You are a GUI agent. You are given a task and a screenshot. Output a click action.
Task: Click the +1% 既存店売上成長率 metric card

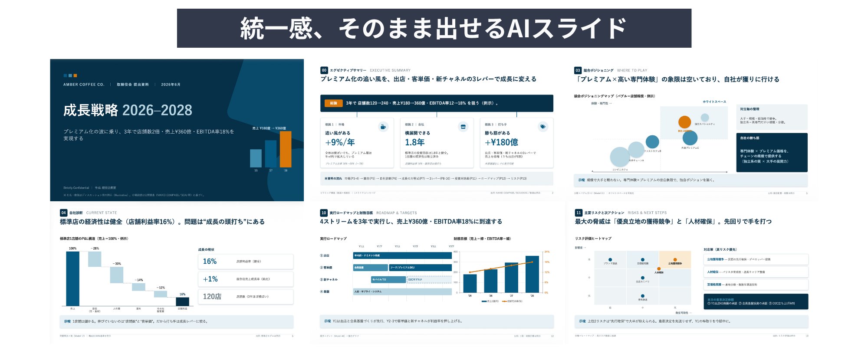[x=246, y=279]
